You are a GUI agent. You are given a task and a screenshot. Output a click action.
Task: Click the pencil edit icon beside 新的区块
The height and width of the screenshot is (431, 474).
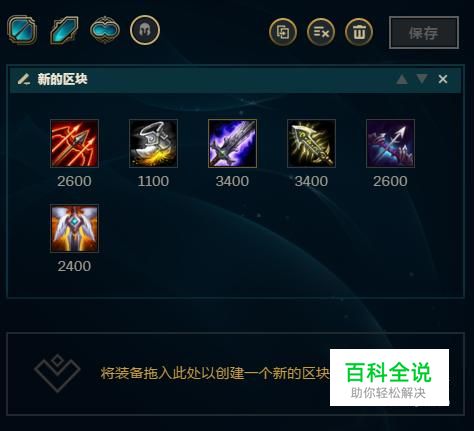[24, 79]
